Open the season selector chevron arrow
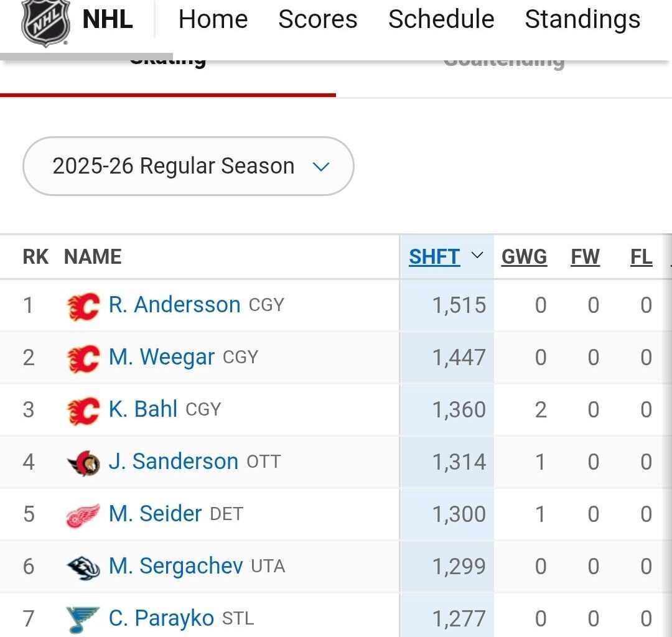This screenshot has height=637, width=672. (321, 167)
